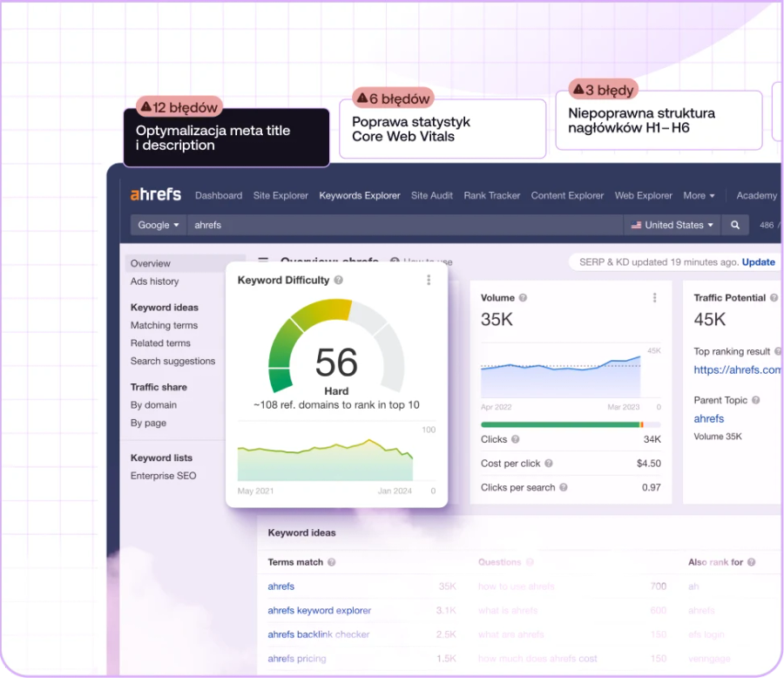Open the https://ahrefs.com top ranking link
The height and width of the screenshot is (678, 784).
[x=737, y=370]
